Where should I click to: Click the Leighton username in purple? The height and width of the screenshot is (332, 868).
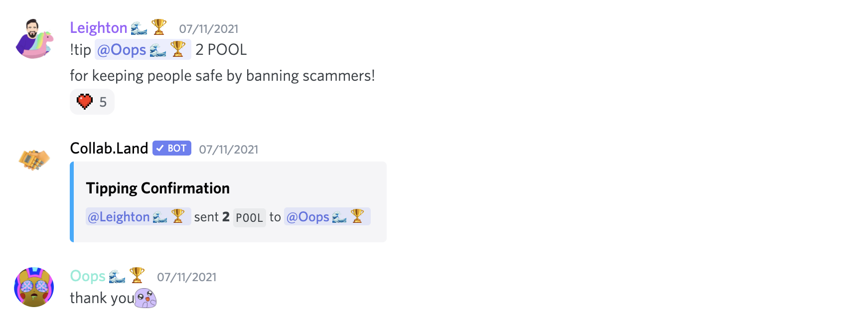click(x=99, y=28)
